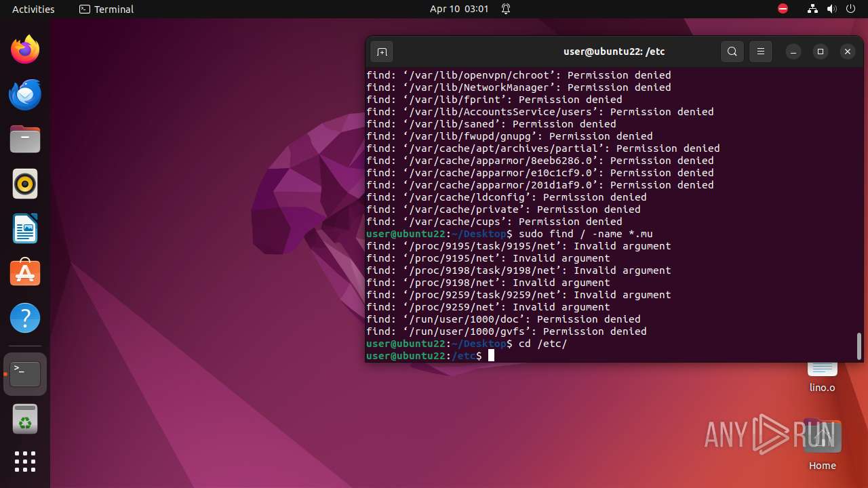
Task: Open the clock and calendar panel
Action: coord(459,9)
